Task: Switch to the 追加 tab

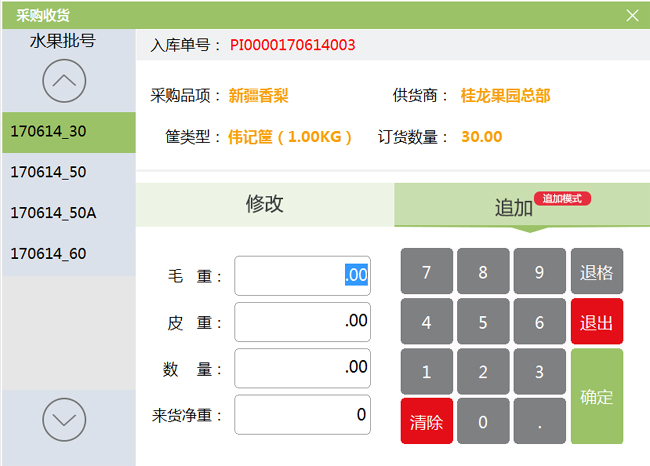Action: tap(514, 207)
